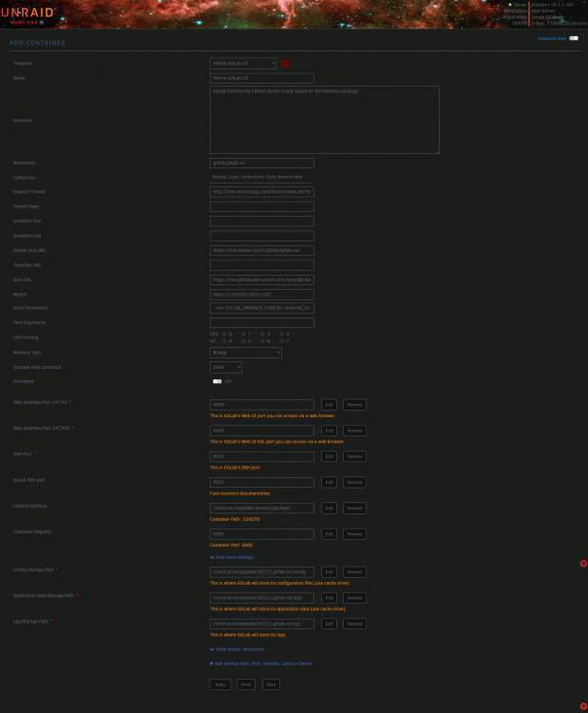Image resolution: width=588 pixels, height=713 pixels.
Task: Remove the SSH Port entry
Action: [x=354, y=456]
